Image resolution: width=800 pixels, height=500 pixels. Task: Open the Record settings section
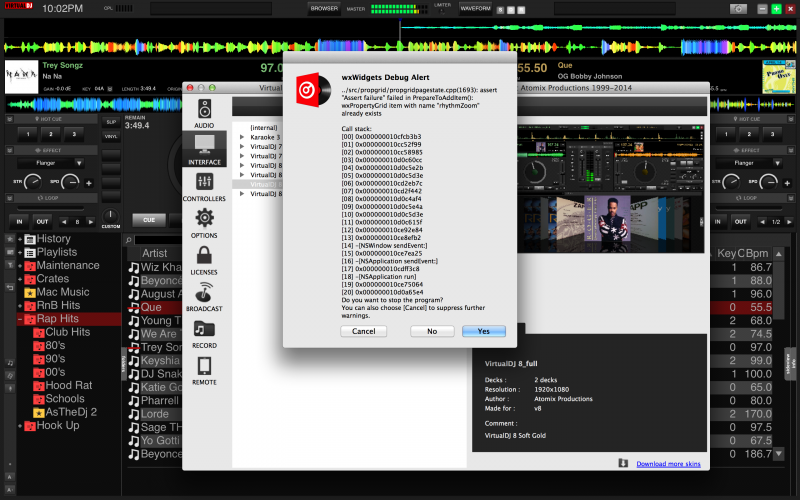click(204, 333)
